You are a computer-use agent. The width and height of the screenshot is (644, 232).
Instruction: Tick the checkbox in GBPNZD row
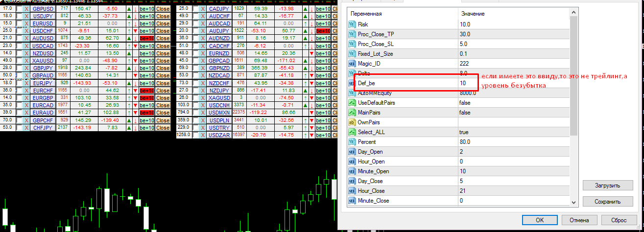coord(195,68)
